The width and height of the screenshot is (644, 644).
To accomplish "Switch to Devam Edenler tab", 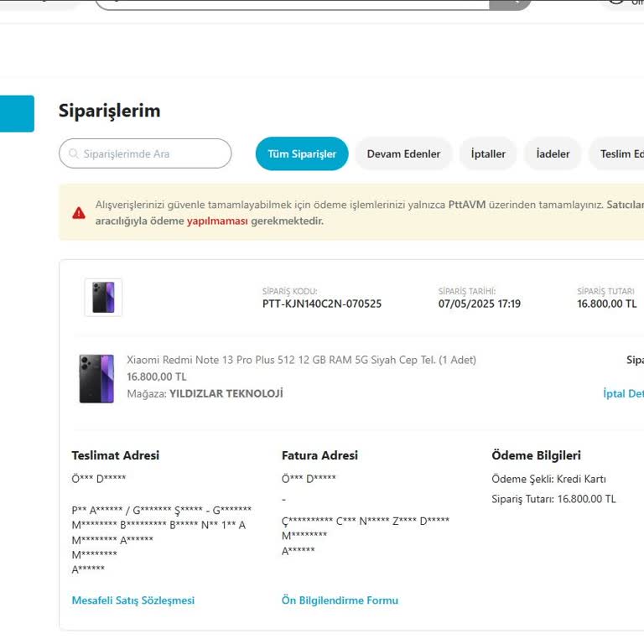I will 403,153.
